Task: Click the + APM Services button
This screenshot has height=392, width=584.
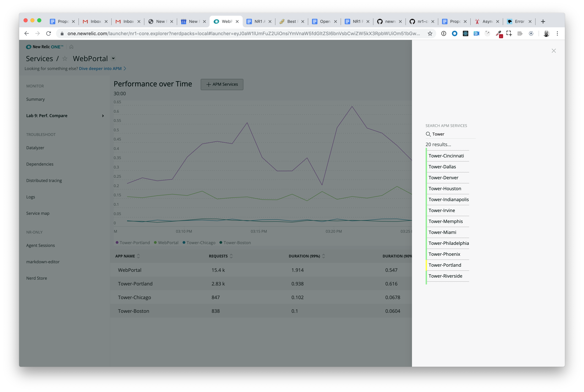Action: [x=222, y=85]
